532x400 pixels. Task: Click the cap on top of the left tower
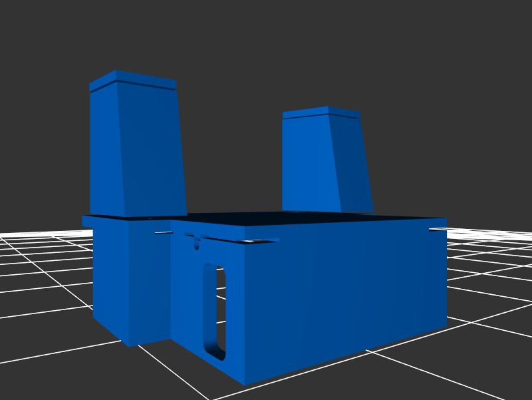click(x=133, y=81)
